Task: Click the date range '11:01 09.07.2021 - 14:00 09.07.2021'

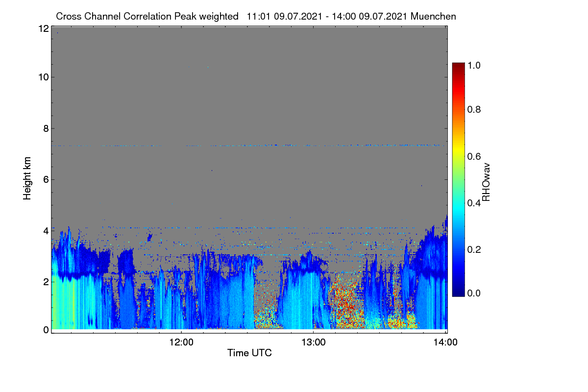Action: point(327,16)
